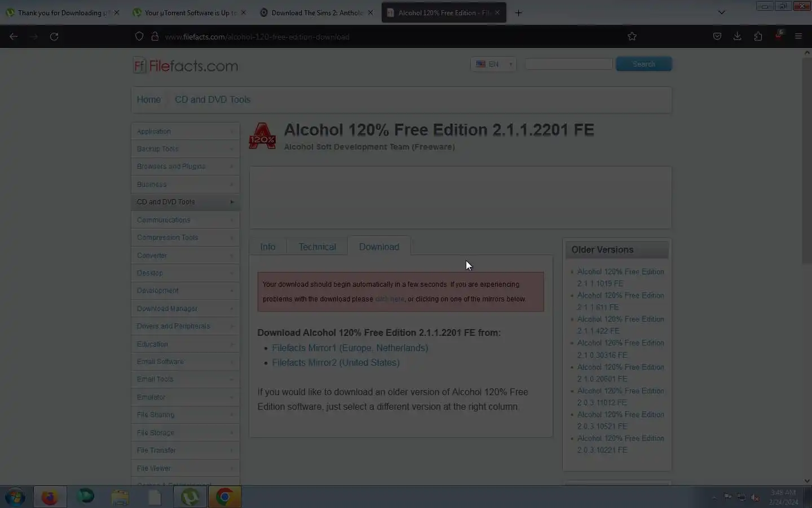Click the volume icon in system tray
812x508 pixels.
pyautogui.click(x=755, y=497)
